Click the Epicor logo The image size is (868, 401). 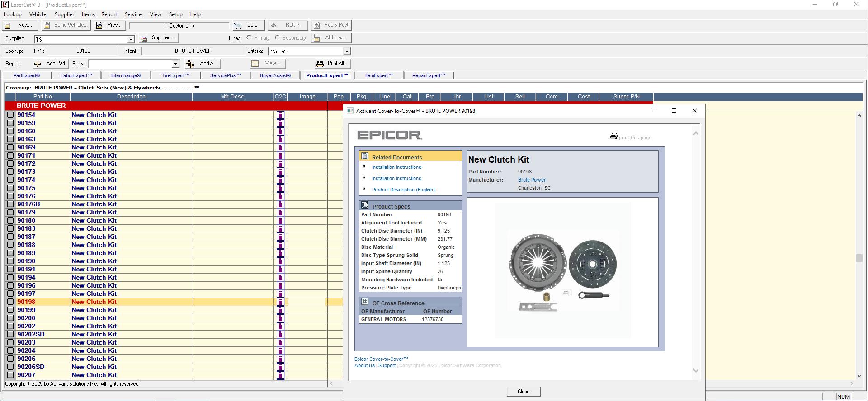pos(389,135)
